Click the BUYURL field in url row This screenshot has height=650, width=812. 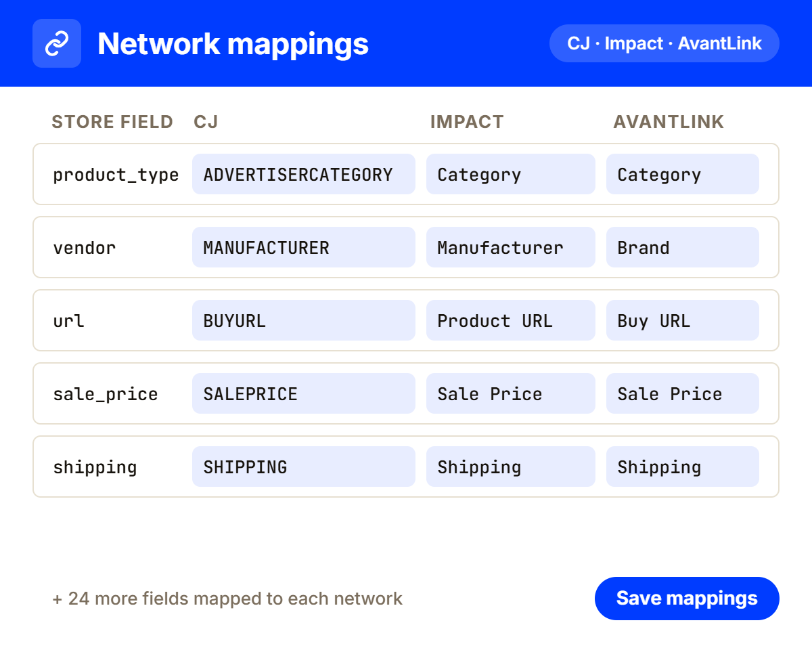click(304, 320)
